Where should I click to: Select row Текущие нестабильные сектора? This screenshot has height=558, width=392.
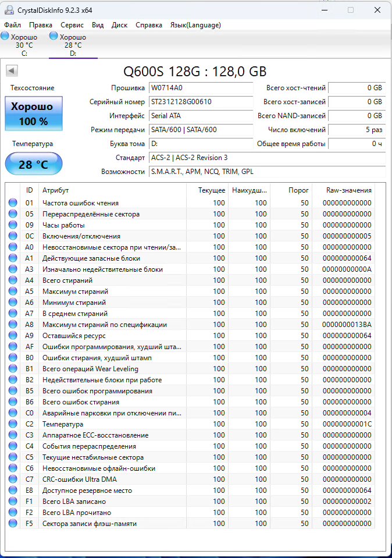pyautogui.click(x=190, y=457)
